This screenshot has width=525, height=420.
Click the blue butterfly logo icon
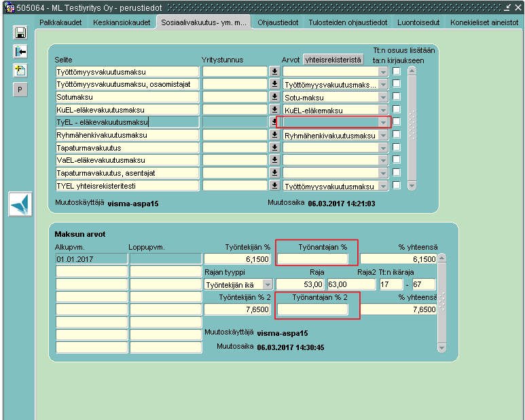coord(20,204)
